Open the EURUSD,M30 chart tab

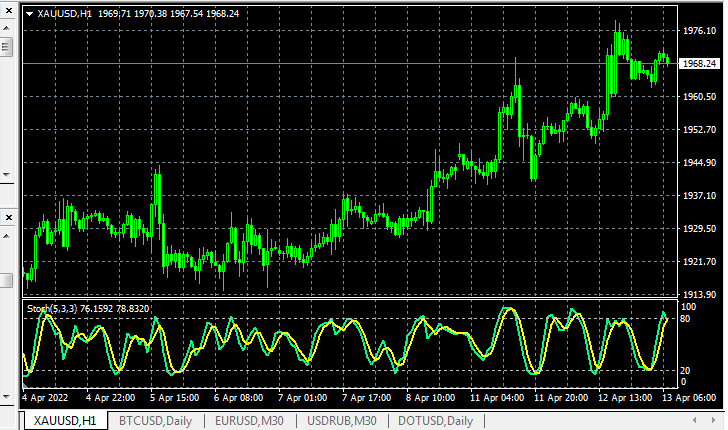click(x=249, y=421)
